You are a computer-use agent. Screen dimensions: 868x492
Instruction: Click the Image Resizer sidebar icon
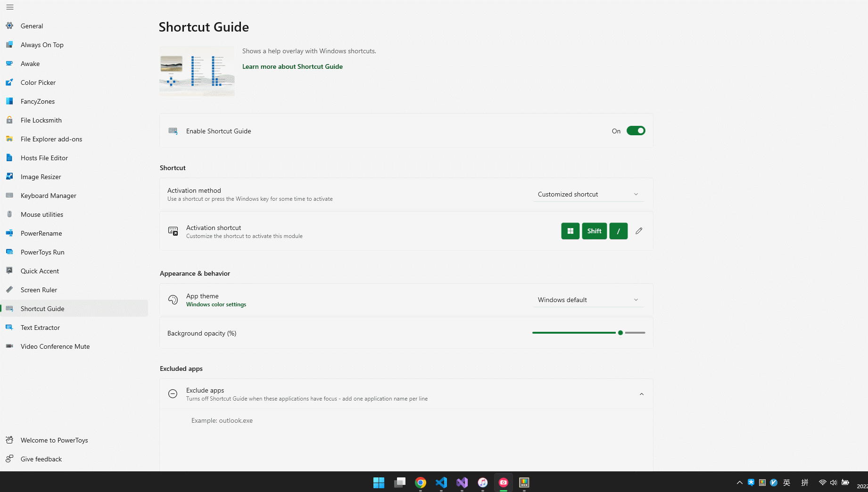9,177
